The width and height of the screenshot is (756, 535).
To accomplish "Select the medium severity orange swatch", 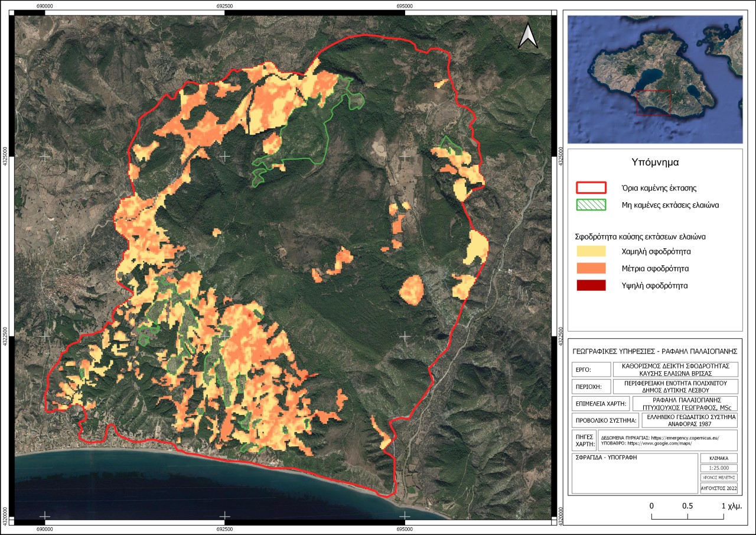I will [x=591, y=268].
